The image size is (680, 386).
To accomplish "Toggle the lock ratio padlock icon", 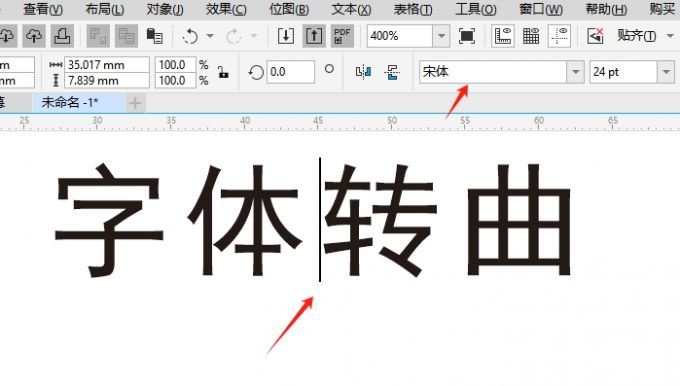I will tap(223, 72).
